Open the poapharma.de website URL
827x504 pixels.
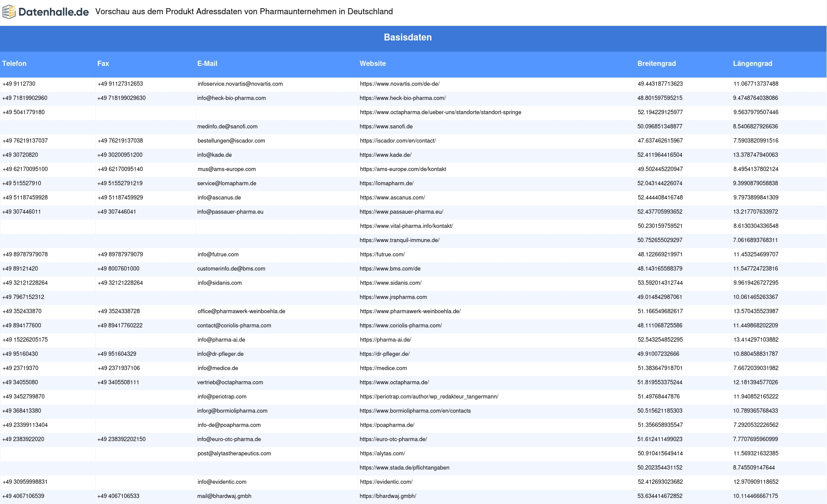coord(387,425)
